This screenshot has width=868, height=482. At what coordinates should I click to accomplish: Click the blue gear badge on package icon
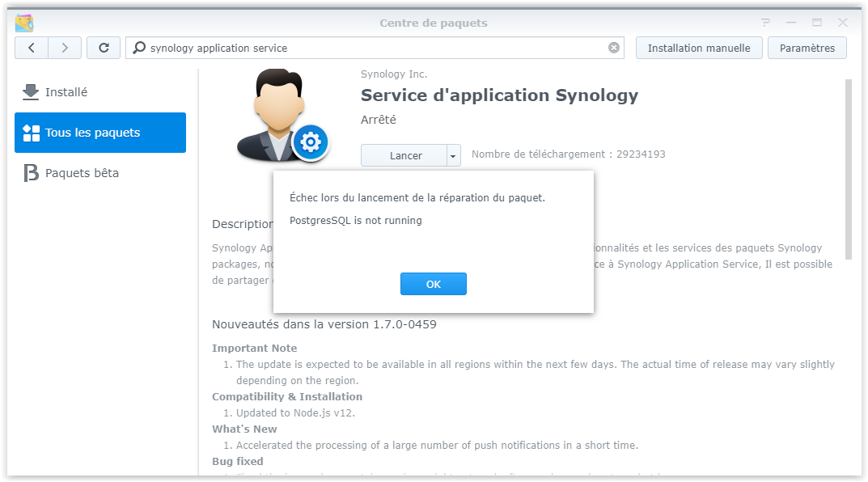(311, 143)
